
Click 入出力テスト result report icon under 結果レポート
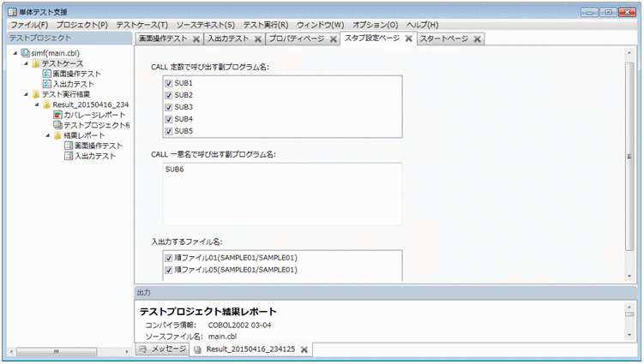point(69,156)
